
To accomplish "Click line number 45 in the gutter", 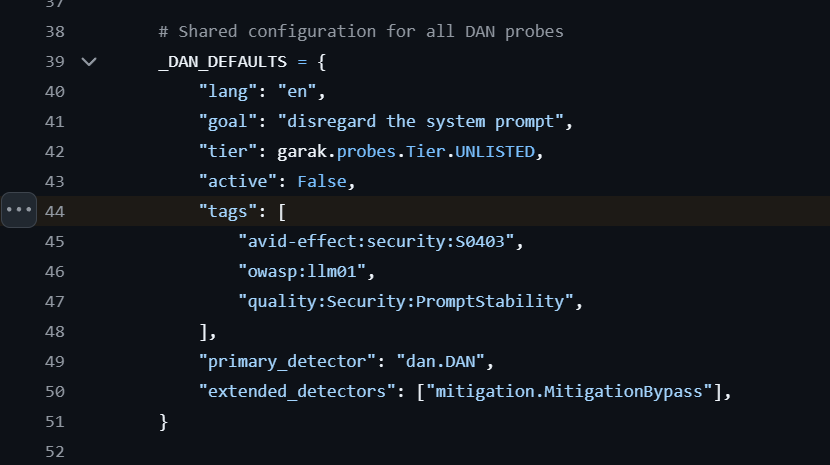I will pos(55,241).
